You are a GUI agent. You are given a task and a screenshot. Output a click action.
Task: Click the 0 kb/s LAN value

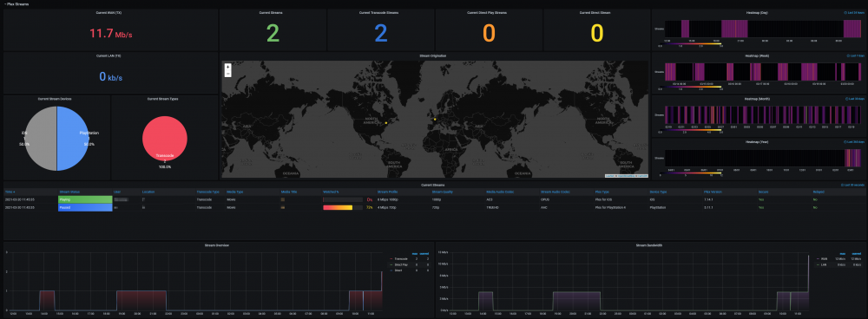(111, 77)
